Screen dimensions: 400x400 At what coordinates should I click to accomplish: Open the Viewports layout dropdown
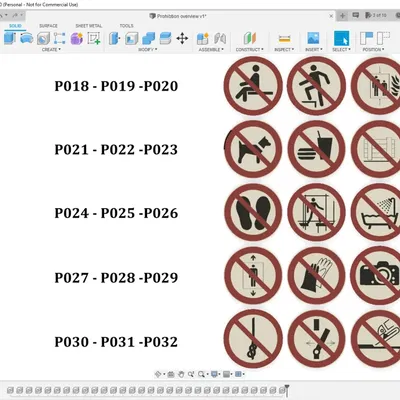[x=239, y=374]
